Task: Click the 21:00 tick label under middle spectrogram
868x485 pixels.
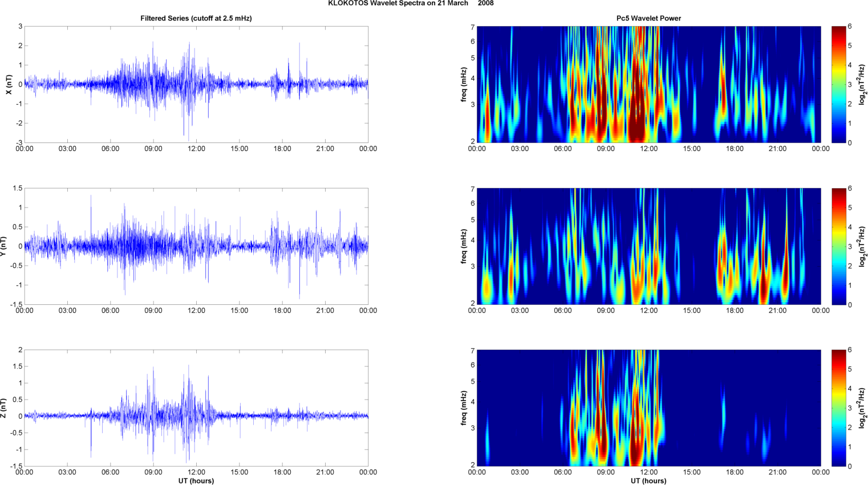Action: click(778, 311)
